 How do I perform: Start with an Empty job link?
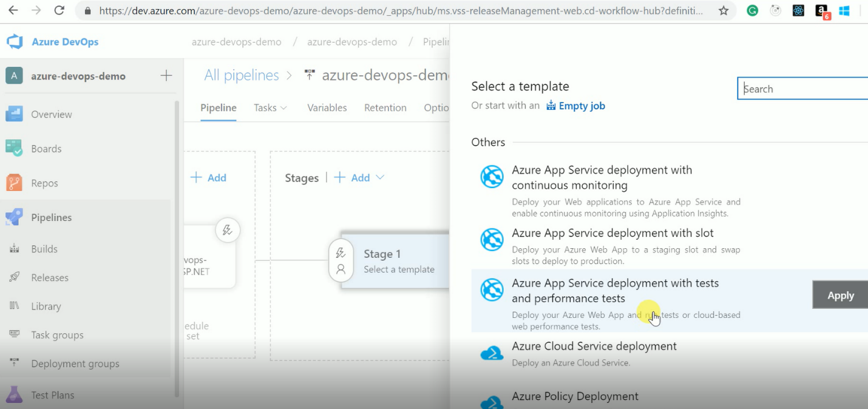coord(581,106)
